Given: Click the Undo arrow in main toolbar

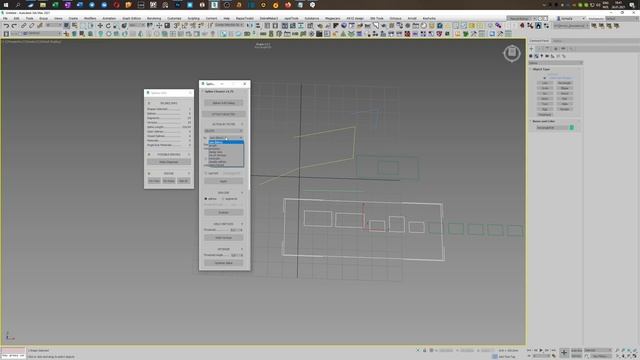Looking at the screenshot, I should (x=6, y=26).
